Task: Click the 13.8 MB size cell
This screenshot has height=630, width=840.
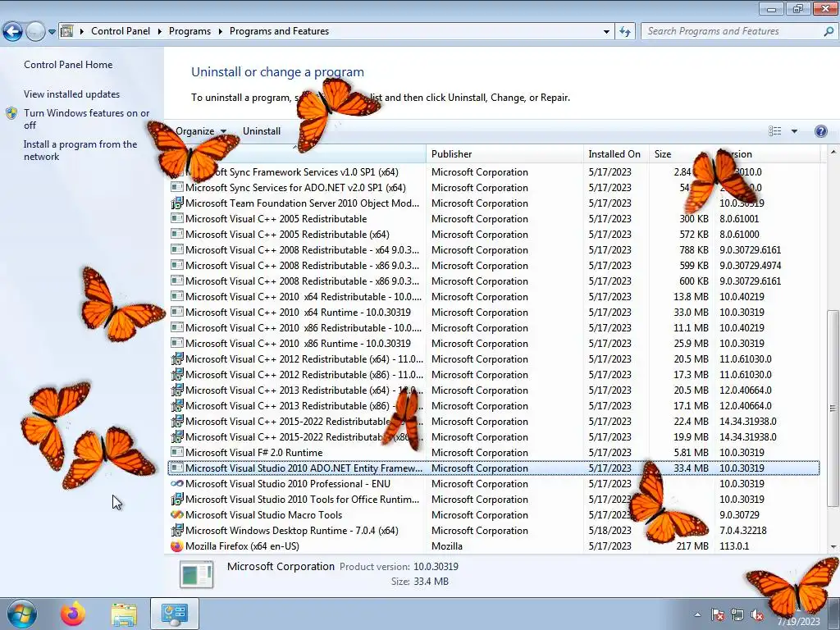Action: [691, 297]
